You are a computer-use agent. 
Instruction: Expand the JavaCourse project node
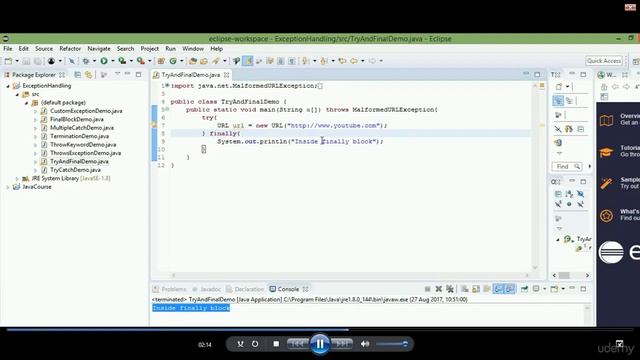click(x=8, y=187)
